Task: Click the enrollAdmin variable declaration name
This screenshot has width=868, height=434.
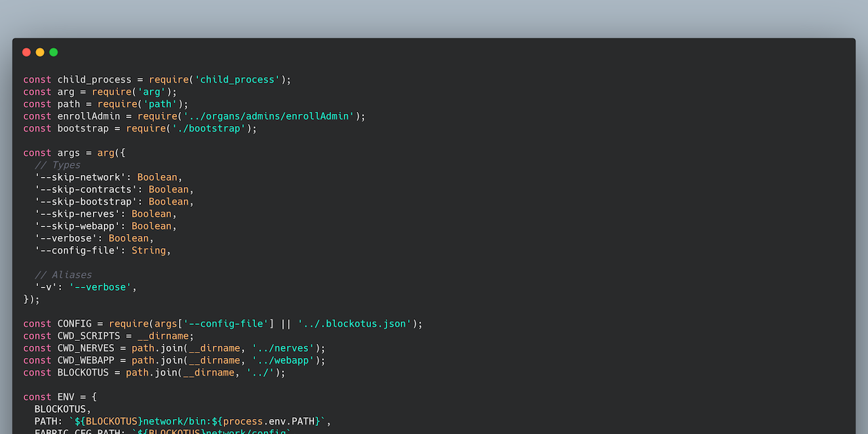Action: [89, 116]
